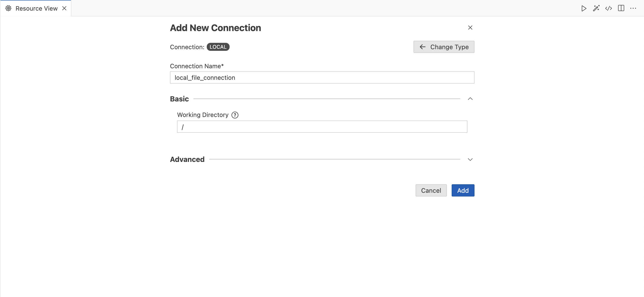Viewport: 644px width, 297px height.
Task: Collapse the Basic section chevron
Action: point(470,99)
